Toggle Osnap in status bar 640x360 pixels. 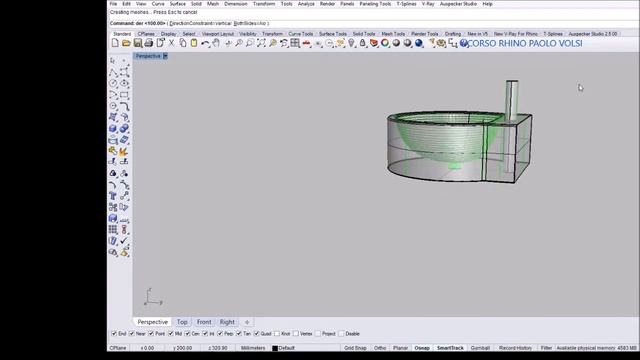tap(422, 348)
